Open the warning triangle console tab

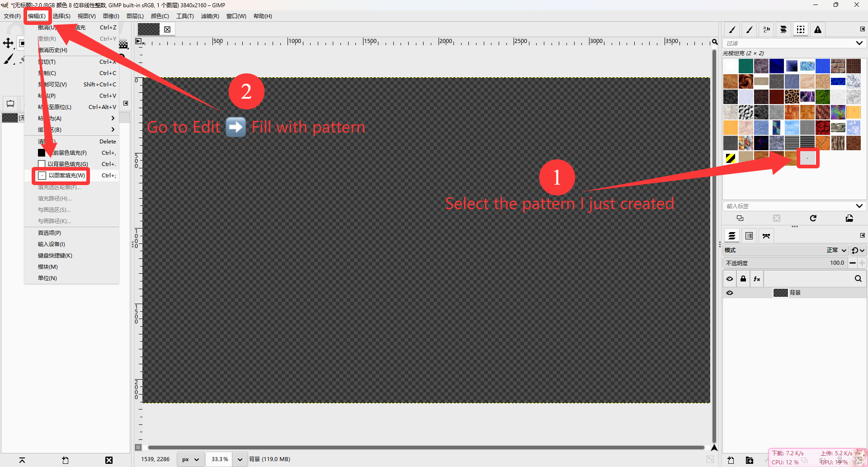(x=818, y=29)
